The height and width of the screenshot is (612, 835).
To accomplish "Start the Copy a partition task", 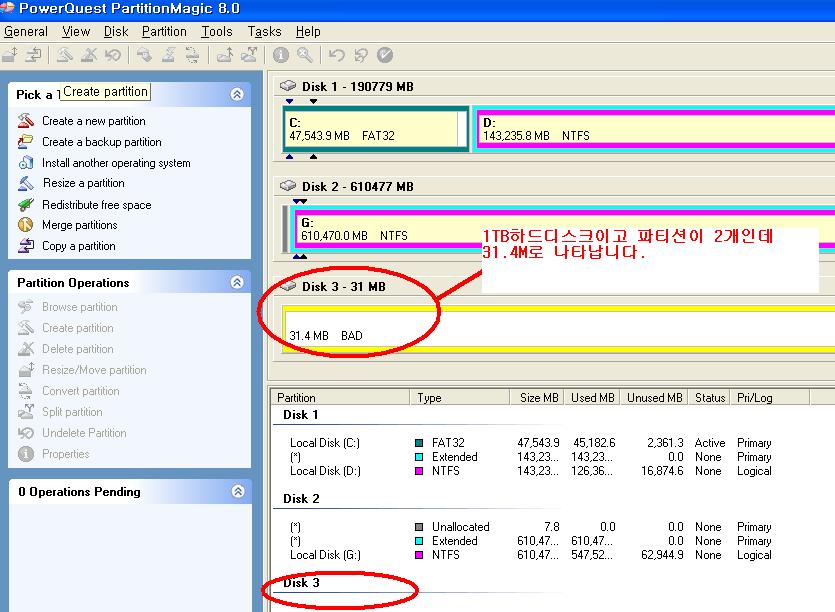I will click(78, 246).
